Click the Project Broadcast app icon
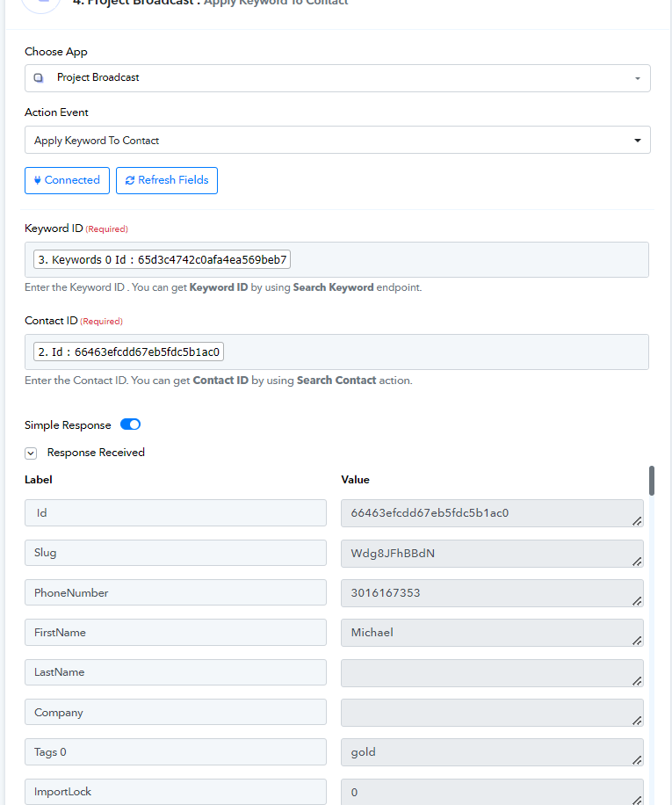 coord(39,78)
